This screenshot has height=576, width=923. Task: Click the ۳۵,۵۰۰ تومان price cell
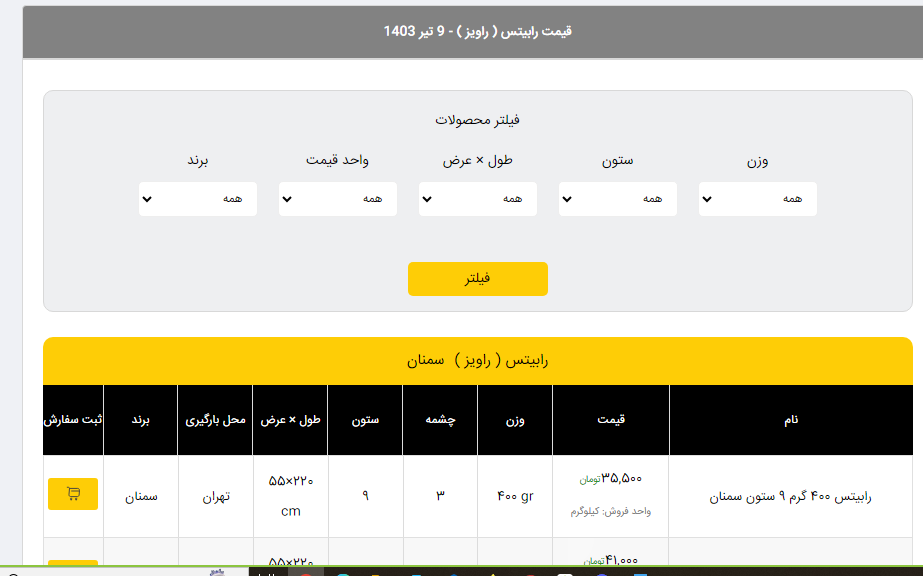pyautogui.click(x=610, y=479)
